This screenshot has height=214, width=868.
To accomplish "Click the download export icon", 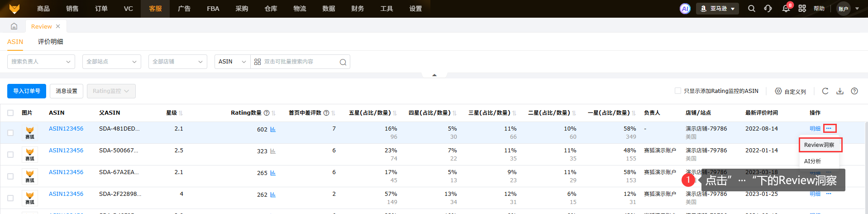I will click(x=840, y=91).
